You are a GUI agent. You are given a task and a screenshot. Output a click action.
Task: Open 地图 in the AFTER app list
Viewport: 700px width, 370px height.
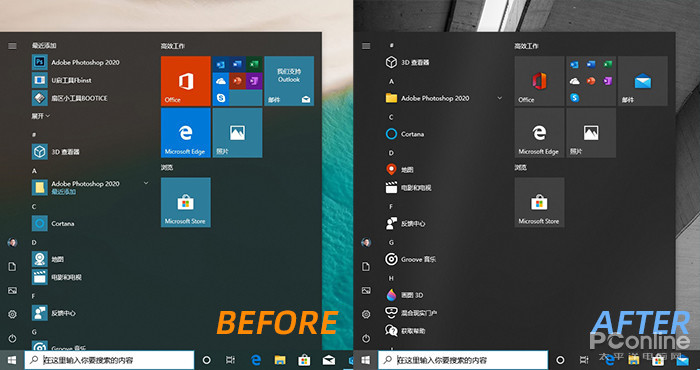[x=400, y=170]
